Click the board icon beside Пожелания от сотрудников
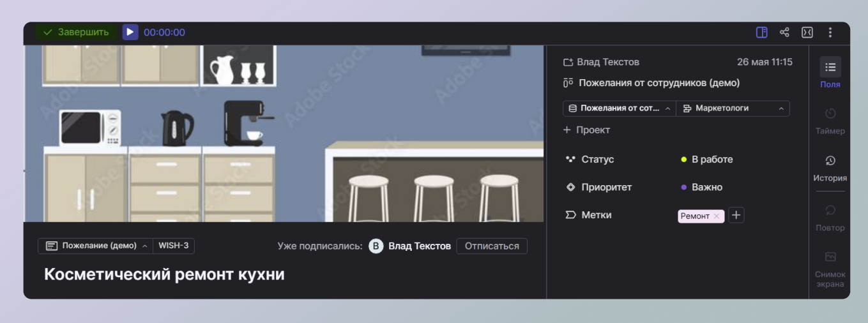 pos(568,83)
